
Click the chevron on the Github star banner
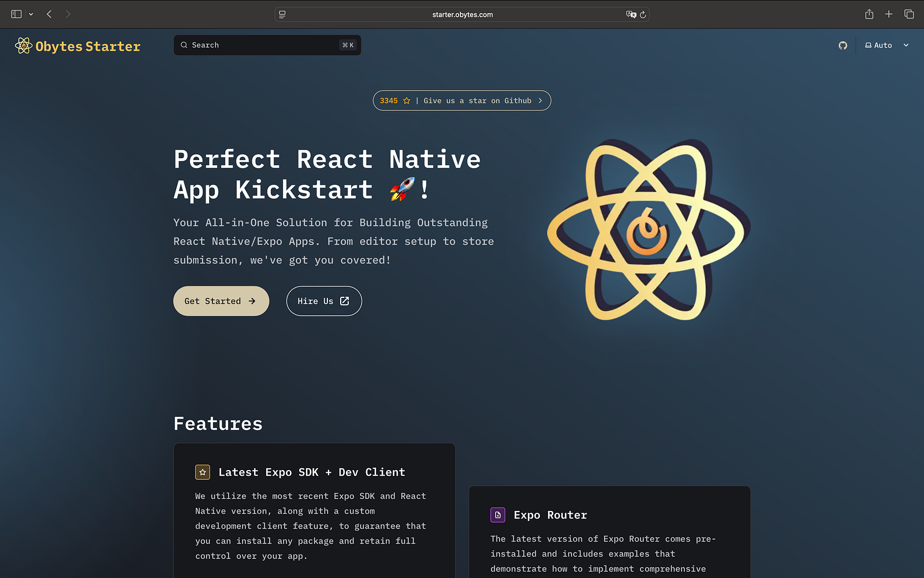pyautogui.click(x=540, y=100)
